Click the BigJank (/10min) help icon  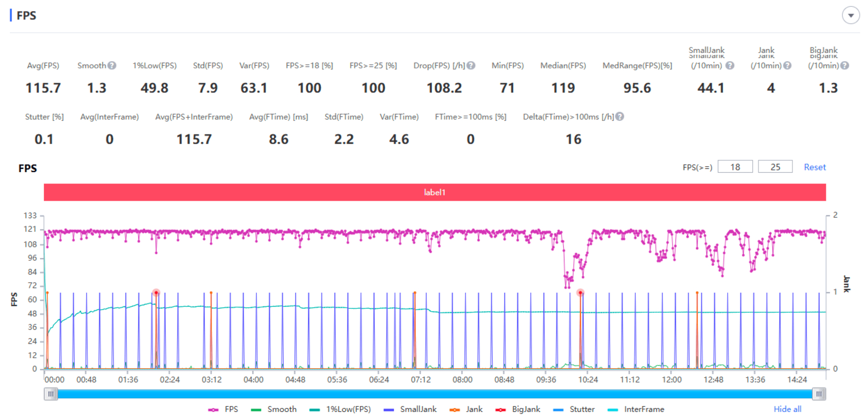(x=845, y=66)
